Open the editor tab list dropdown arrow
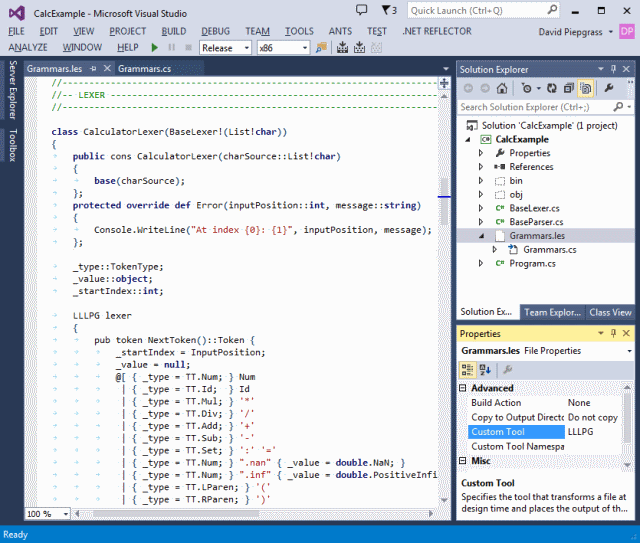640x543 pixels. [x=446, y=69]
